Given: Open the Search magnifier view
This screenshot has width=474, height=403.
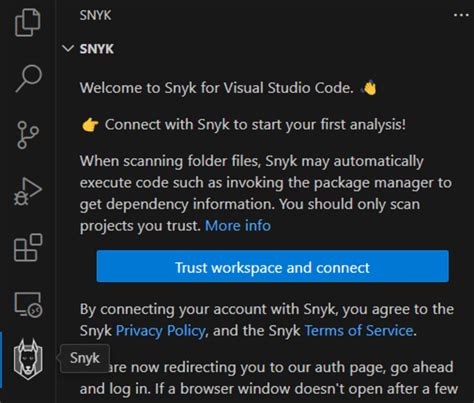Looking at the screenshot, I should click(28, 78).
